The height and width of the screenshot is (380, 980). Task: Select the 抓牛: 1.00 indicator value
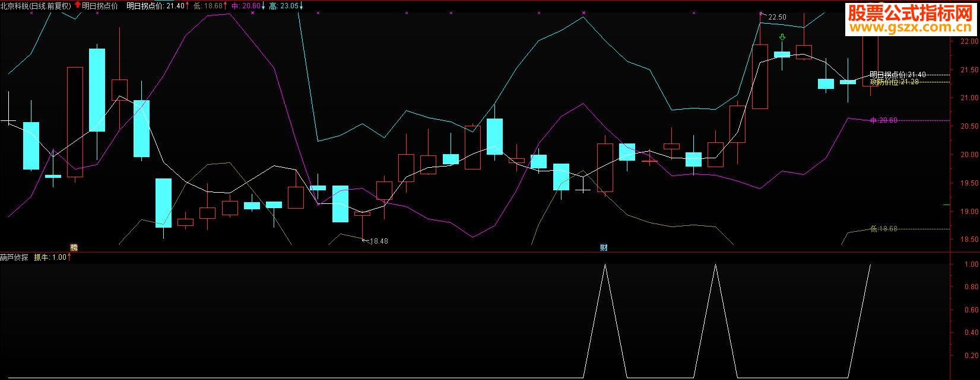point(50,257)
